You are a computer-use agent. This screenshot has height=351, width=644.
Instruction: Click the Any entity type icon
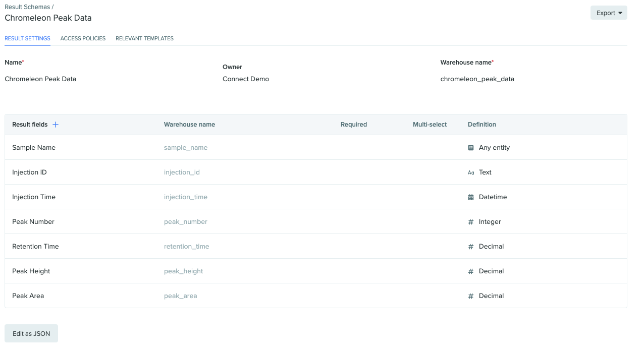(x=471, y=148)
